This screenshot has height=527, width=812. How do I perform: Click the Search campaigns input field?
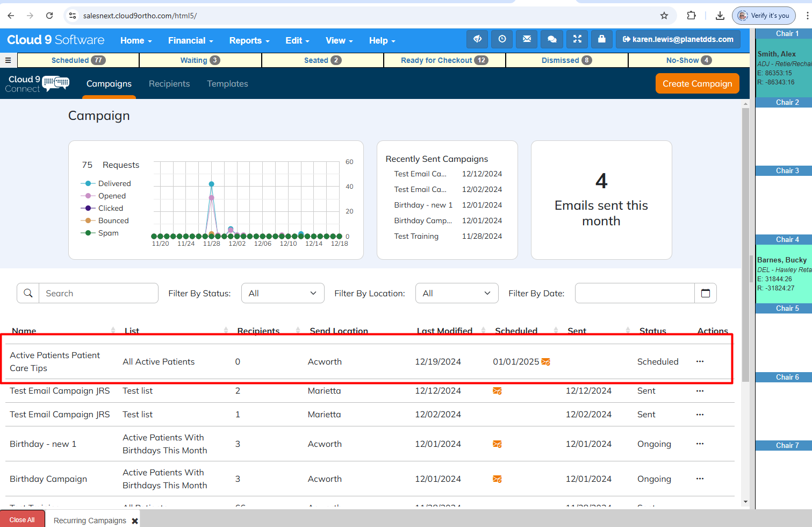tap(98, 293)
